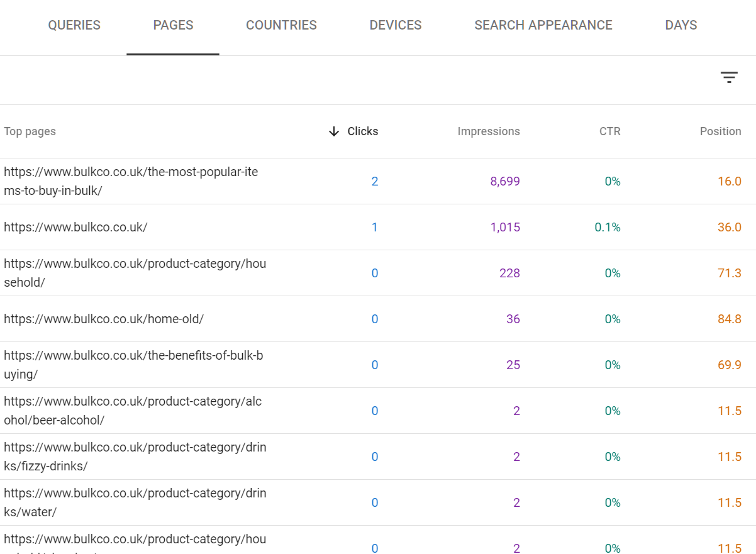
Task: Click the Clicks sort arrow icon
Action: coord(334,131)
